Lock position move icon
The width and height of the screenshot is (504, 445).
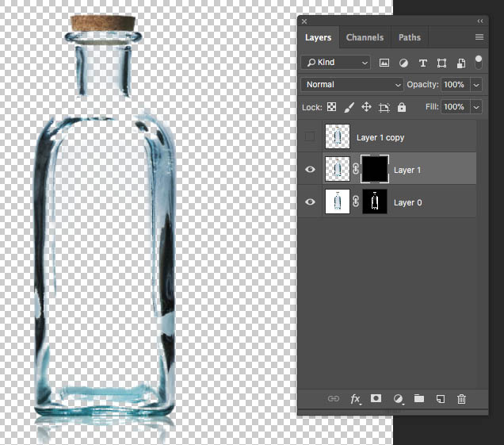[x=366, y=107]
